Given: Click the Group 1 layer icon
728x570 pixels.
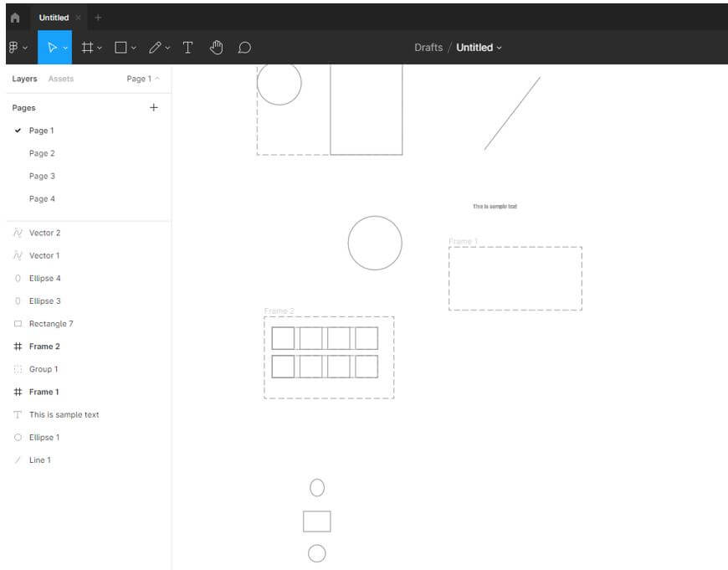Looking at the screenshot, I should [18, 369].
